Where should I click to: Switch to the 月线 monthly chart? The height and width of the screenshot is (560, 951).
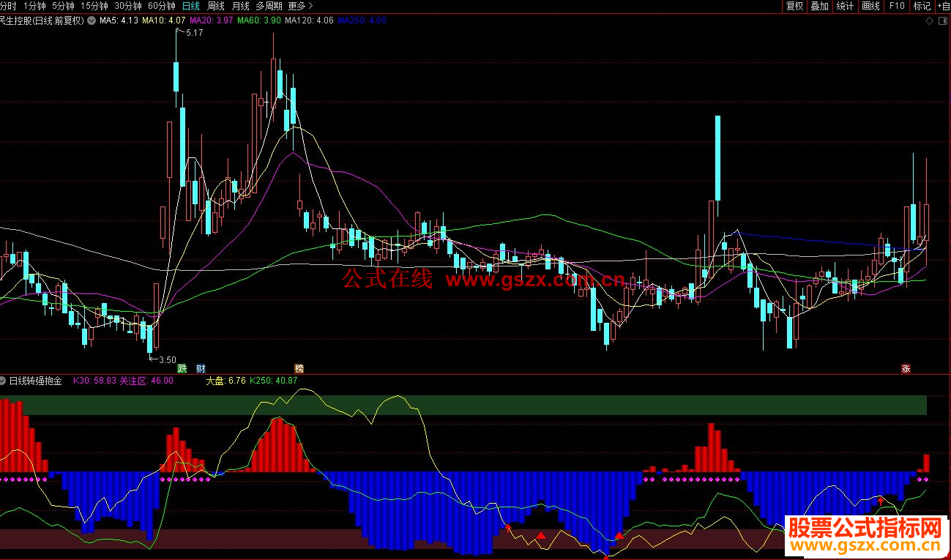tap(240, 6)
